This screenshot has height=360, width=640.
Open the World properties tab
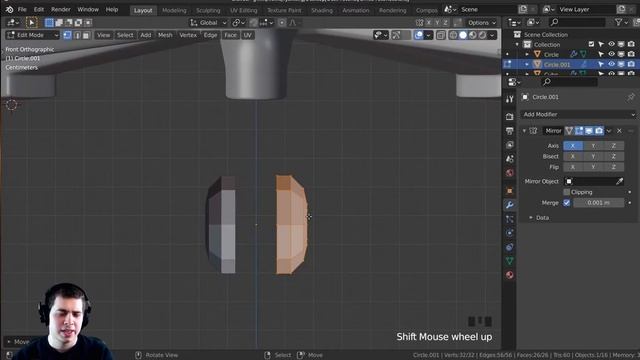(x=509, y=173)
